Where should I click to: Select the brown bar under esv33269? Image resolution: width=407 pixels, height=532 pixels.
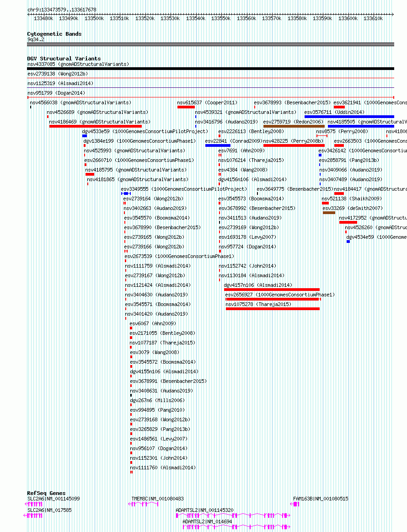[x=329, y=213]
